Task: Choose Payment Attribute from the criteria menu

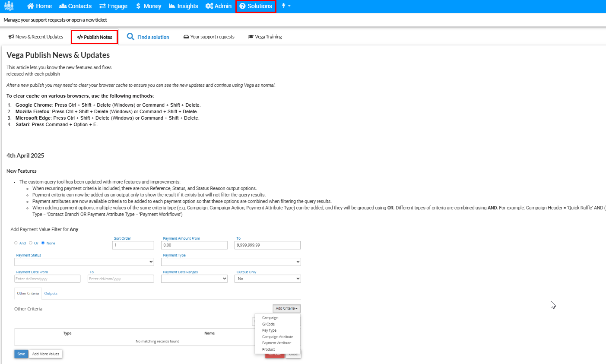Action: tap(276, 343)
